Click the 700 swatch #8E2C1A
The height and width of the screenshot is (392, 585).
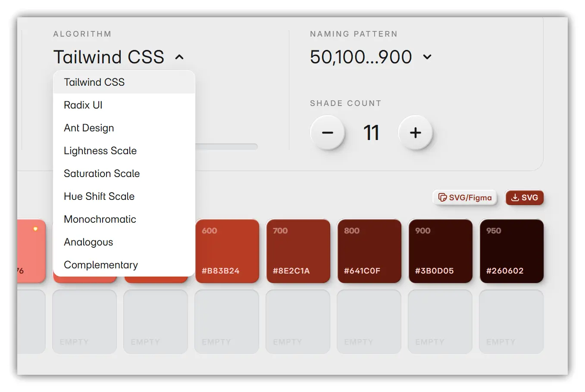[x=298, y=251]
